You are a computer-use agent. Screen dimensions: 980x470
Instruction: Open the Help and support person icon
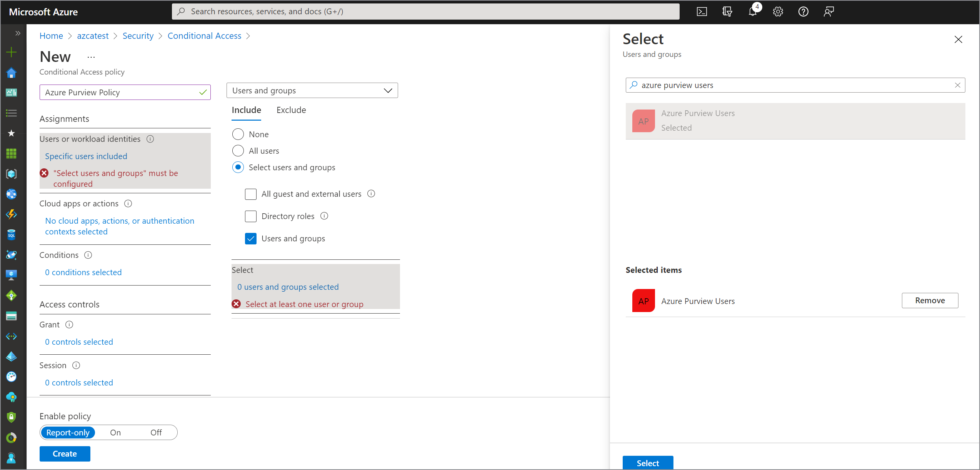[x=12, y=458]
